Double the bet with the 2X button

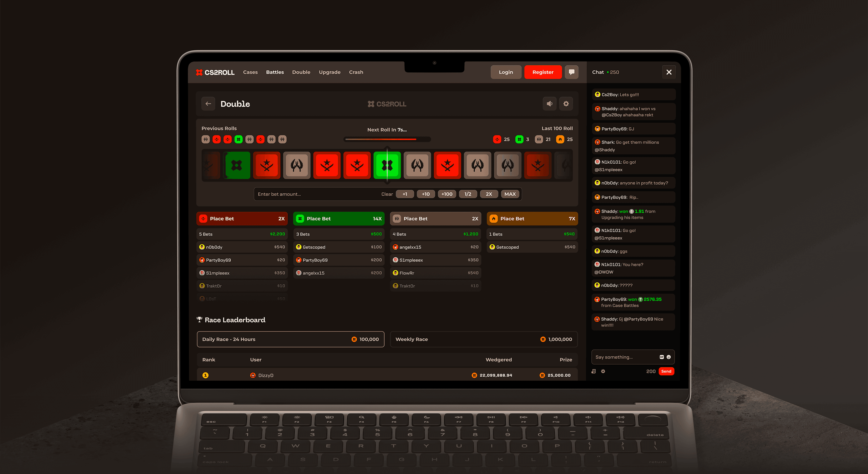click(489, 194)
